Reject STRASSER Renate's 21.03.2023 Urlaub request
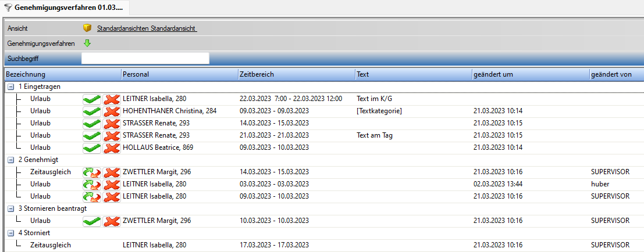Screen dimensions: 644x252 (x=112, y=136)
